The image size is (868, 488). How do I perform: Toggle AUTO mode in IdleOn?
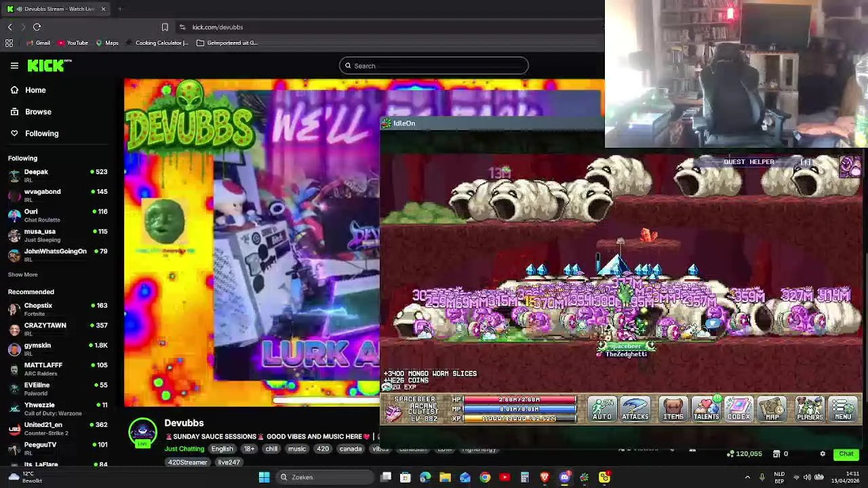click(602, 409)
